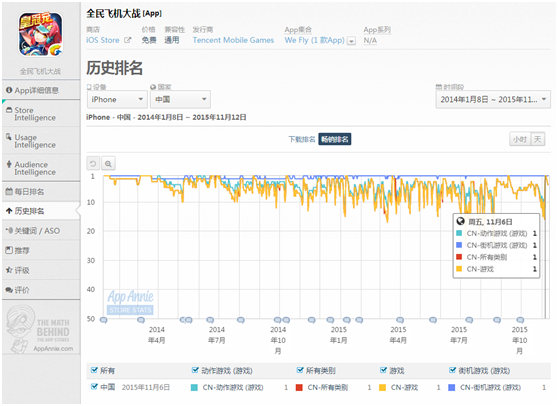Click calendar icon beside 每日排名
Viewport: 558px width, 406px height.
(x=9, y=191)
